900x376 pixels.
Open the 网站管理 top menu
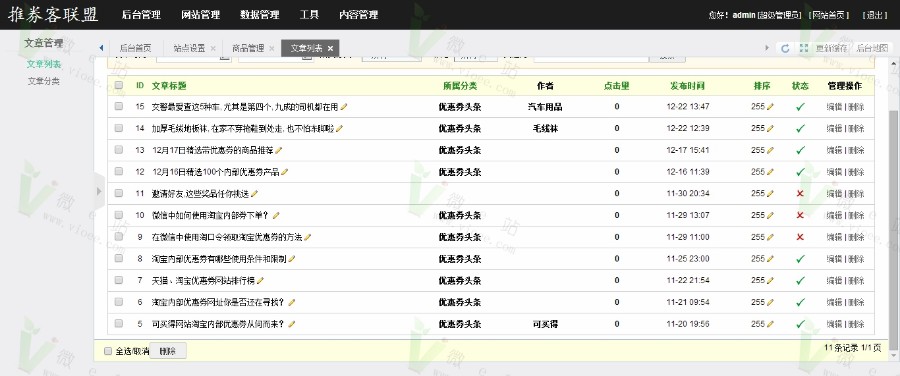[200, 15]
